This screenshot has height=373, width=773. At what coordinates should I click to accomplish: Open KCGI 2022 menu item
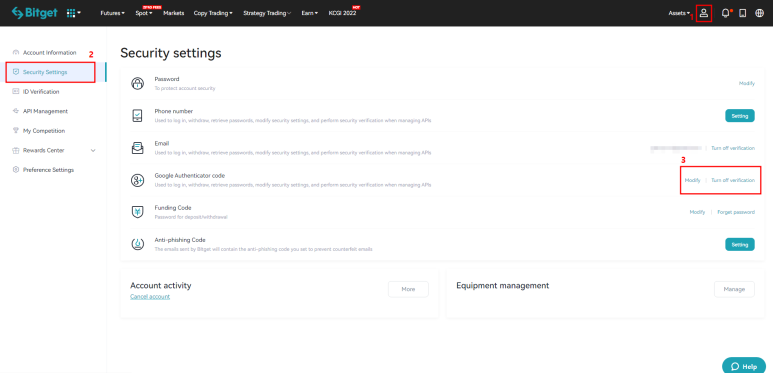point(343,13)
